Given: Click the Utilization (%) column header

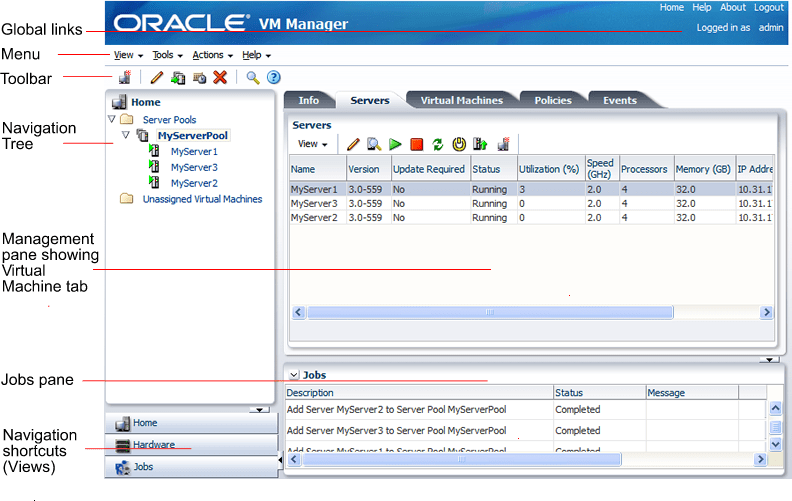Looking at the screenshot, I should coord(551,169).
